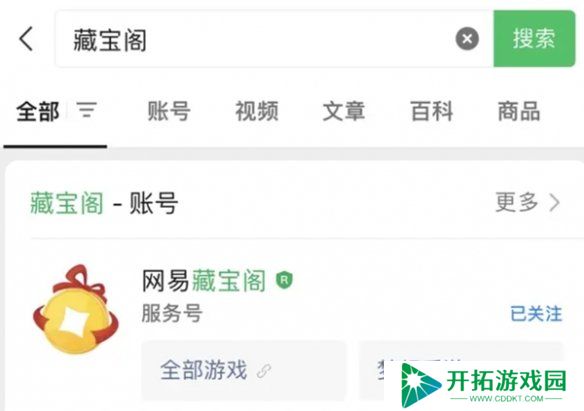The image size is (584, 411).
Task: Tap the green verified shield badge
Action: [284, 280]
